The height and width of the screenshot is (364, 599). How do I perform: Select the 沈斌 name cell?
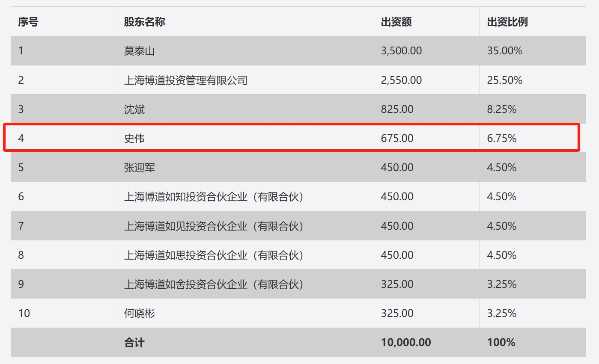click(134, 109)
